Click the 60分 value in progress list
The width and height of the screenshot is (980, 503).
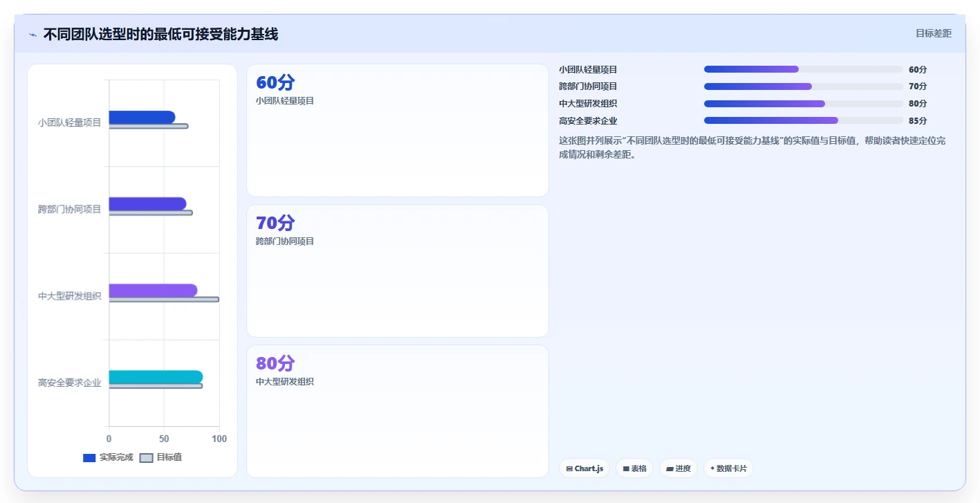(x=918, y=70)
